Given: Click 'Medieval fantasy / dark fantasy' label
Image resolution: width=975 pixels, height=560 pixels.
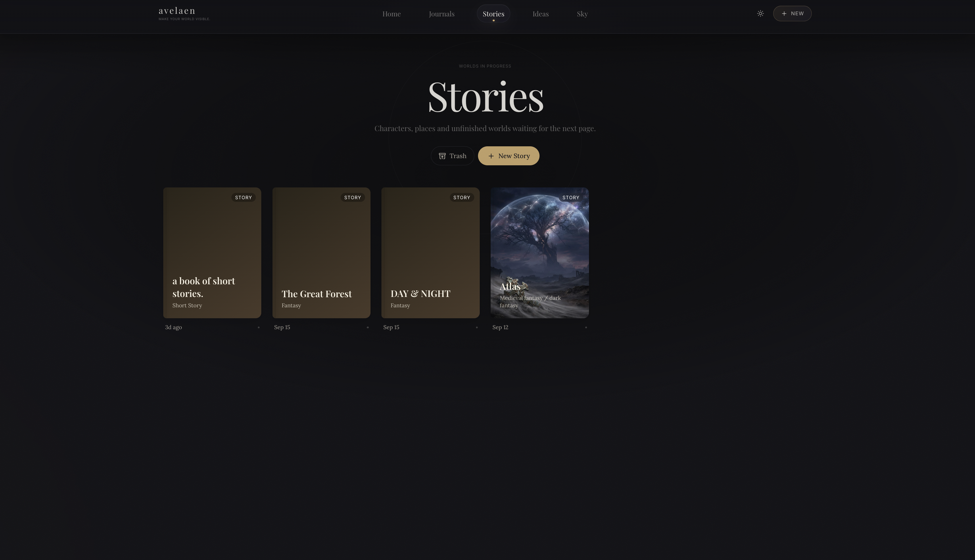Looking at the screenshot, I should 530,302.
